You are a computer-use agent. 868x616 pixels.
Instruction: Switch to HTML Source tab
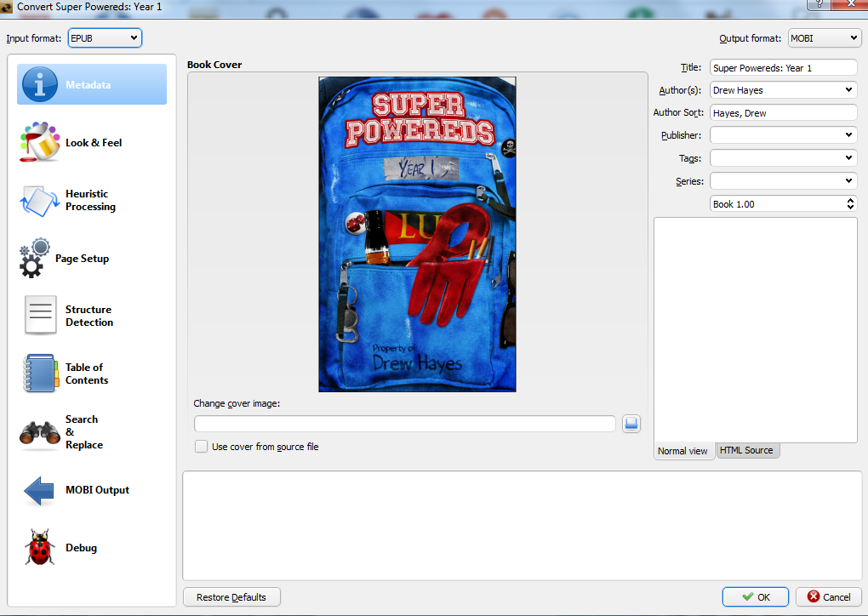click(746, 451)
